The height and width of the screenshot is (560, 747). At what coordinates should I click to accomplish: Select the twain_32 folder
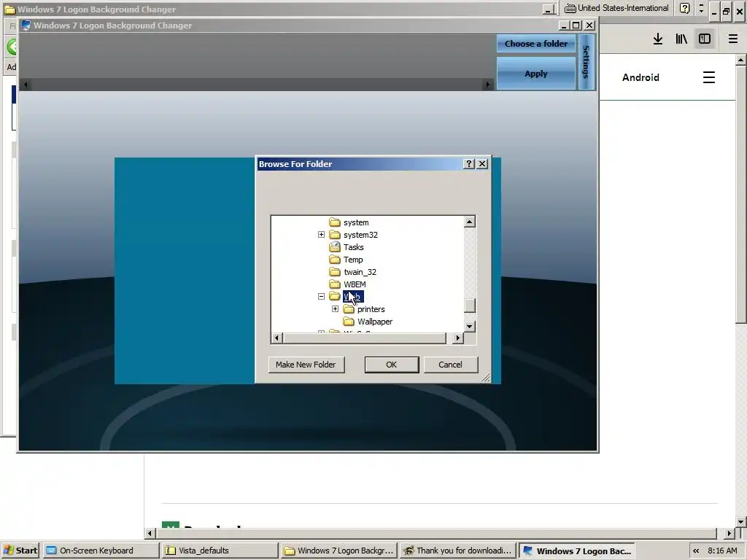[360, 272]
